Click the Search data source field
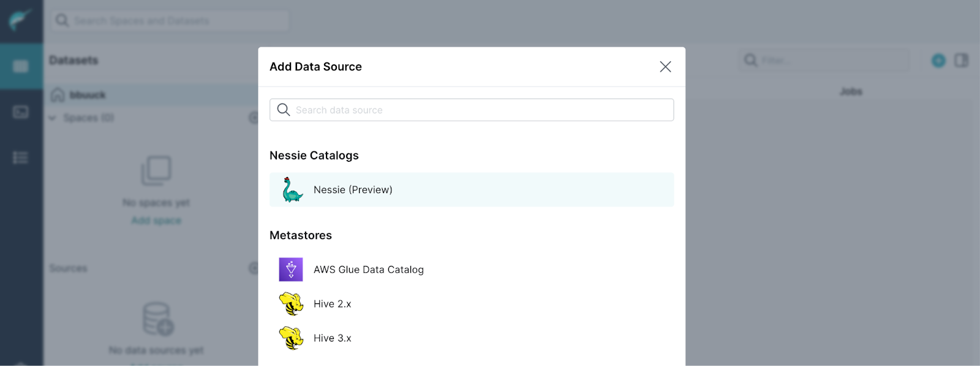The width and height of the screenshot is (980, 366). pyautogui.click(x=472, y=110)
